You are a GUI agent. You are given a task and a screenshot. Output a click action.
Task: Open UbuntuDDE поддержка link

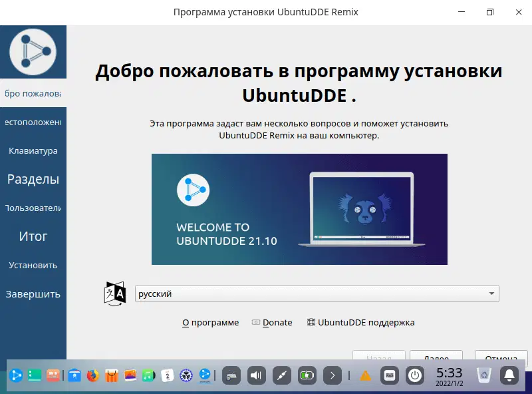360,322
